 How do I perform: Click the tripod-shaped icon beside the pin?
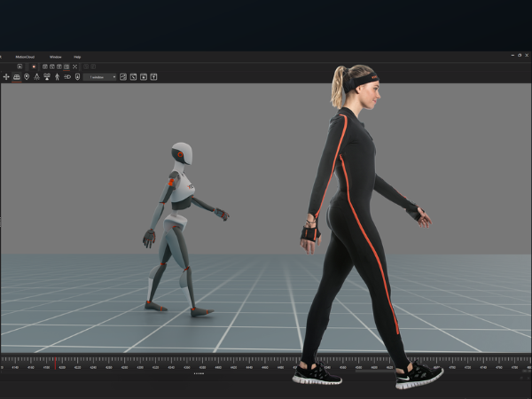(36, 77)
